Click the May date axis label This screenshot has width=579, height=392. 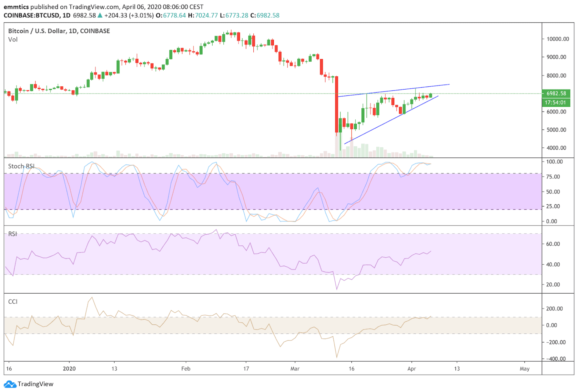click(x=525, y=368)
